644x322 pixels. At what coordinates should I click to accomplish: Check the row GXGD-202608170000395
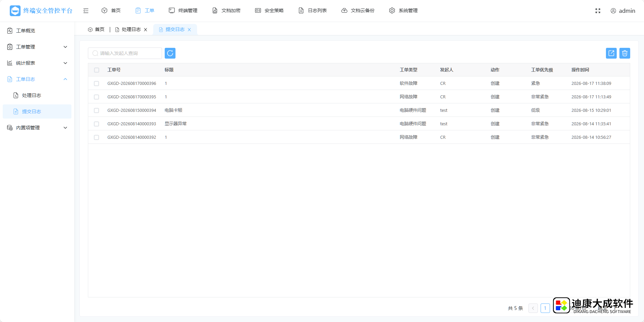click(x=97, y=97)
